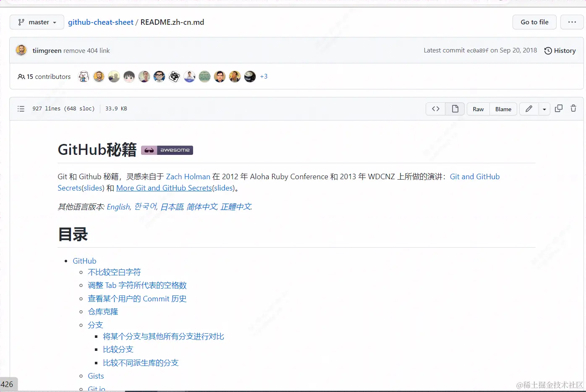This screenshot has height=392, width=586.
Task: Open the Zach Holman link
Action: click(x=188, y=177)
